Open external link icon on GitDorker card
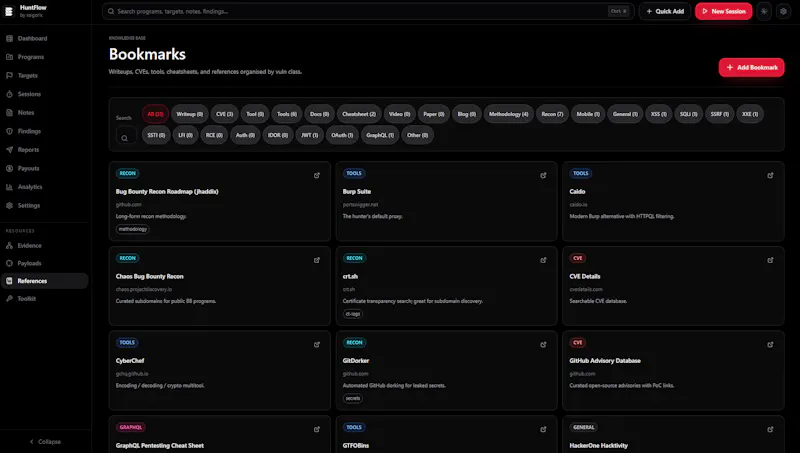This screenshot has width=800, height=453. pos(543,344)
